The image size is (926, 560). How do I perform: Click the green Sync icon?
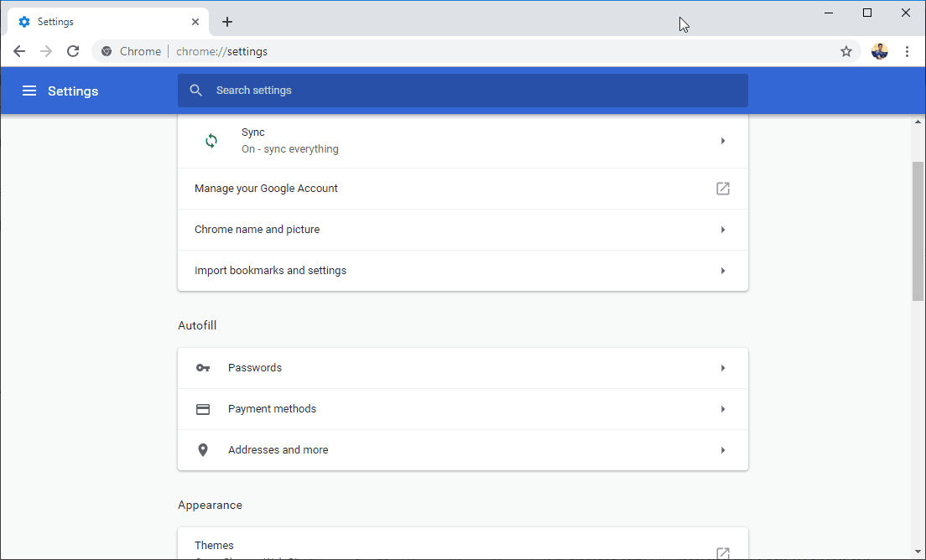click(x=211, y=141)
